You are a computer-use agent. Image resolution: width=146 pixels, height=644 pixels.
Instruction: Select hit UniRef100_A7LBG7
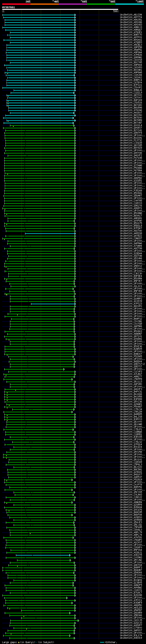[131, 374]
